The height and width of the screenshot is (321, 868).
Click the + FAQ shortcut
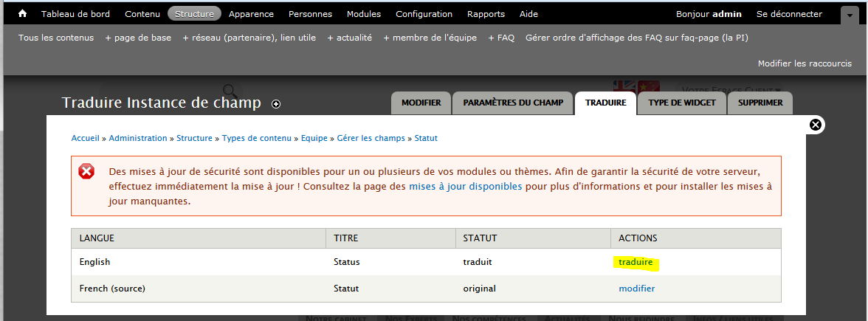click(x=501, y=38)
